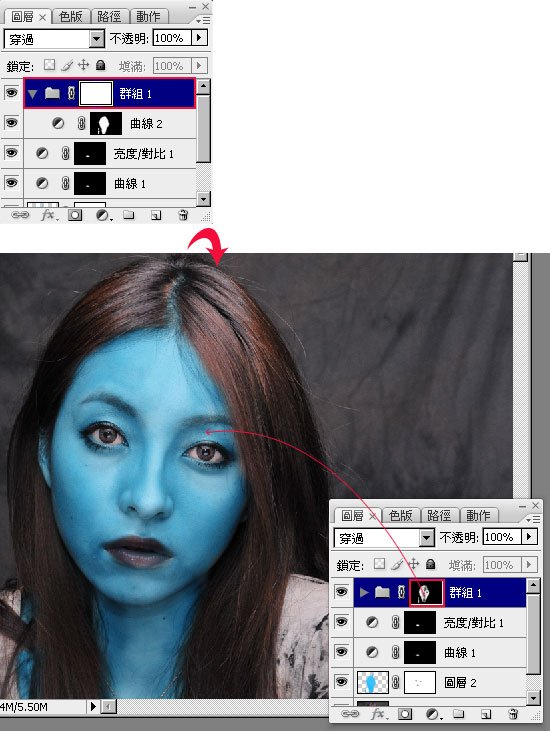Add layer mask button in lower panel footer
Viewport: 550px width, 731px height.
(405, 714)
